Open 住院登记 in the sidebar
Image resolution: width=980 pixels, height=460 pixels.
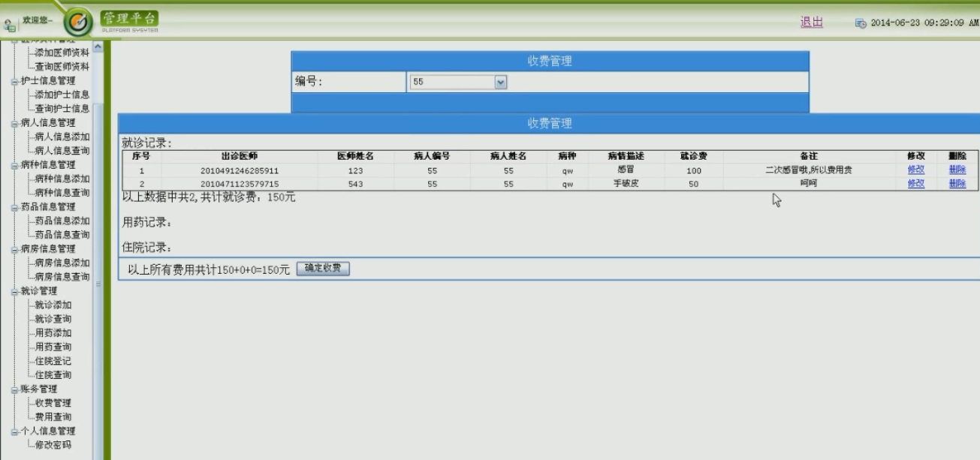pos(53,361)
